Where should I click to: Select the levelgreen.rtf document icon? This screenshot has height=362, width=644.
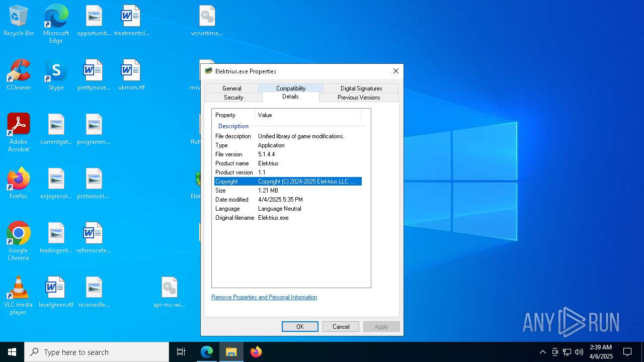pos(56,293)
